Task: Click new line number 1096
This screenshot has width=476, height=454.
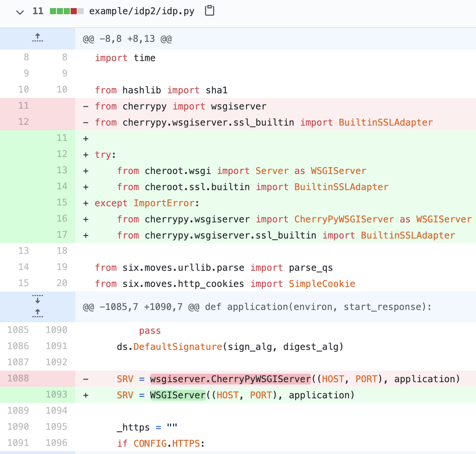Action: click(x=56, y=443)
